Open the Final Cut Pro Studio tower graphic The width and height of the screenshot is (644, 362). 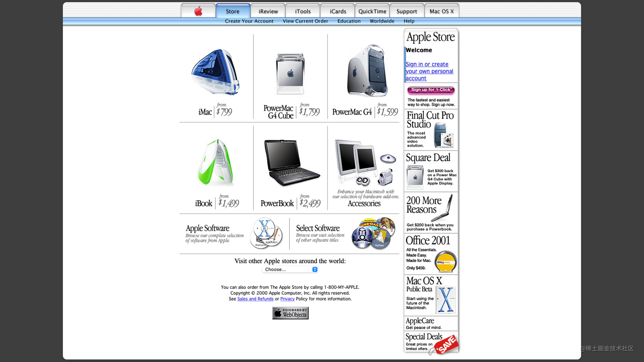point(443,135)
